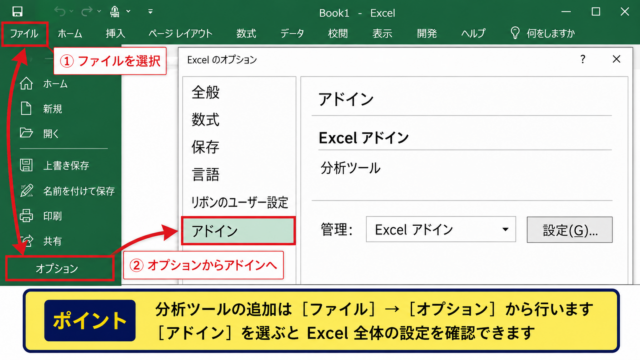Expand the touch mode dropdown arrow
Image resolution: width=640 pixels, height=360 pixels.
click(128, 11)
